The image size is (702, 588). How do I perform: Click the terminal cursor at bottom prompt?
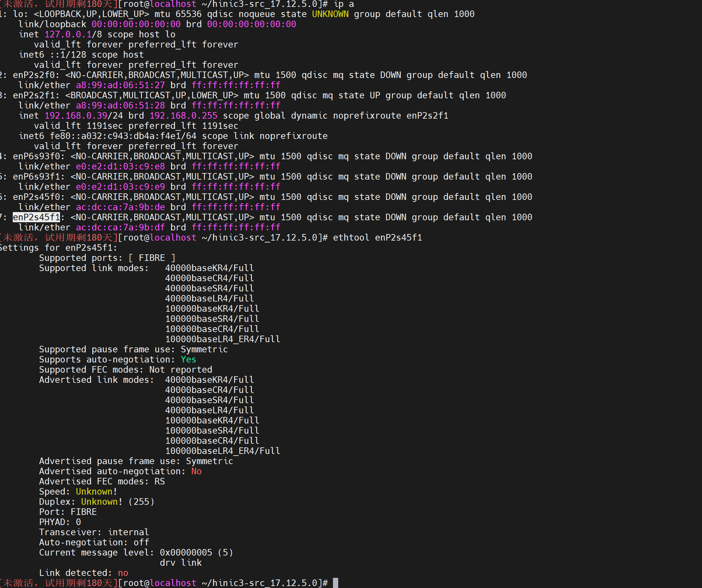tap(335, 583)
